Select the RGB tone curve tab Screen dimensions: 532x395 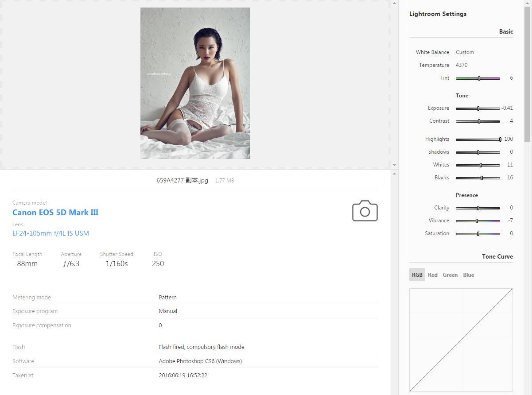417,275
